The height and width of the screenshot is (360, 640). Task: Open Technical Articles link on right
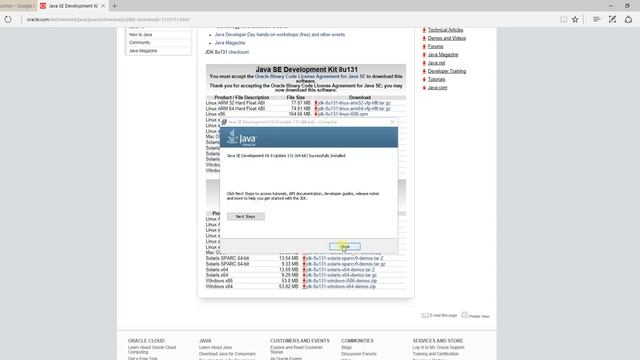(445, 30)
